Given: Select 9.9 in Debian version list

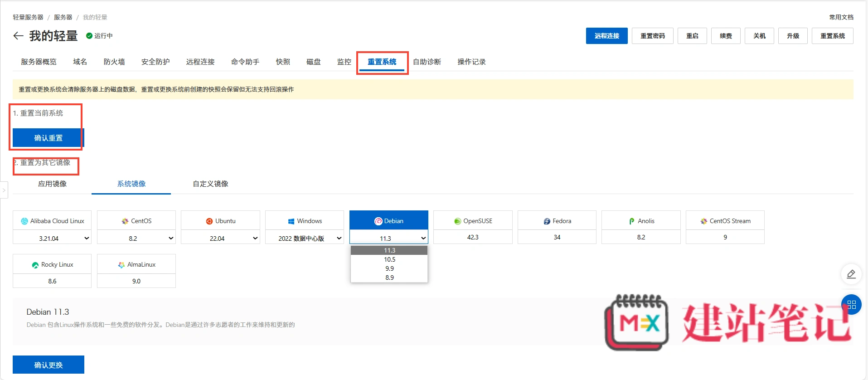Looking at the screenshot, I should coord(389,268).
